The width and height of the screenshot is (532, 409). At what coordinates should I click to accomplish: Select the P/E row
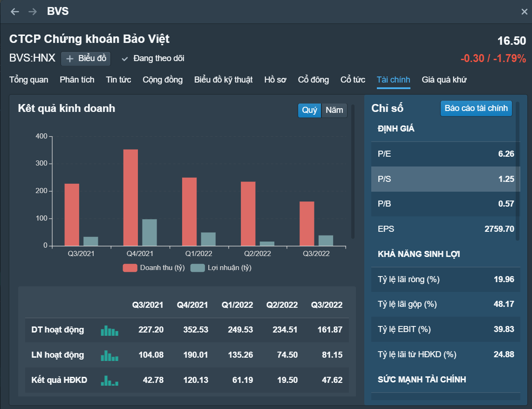click(x=445, y=154)
